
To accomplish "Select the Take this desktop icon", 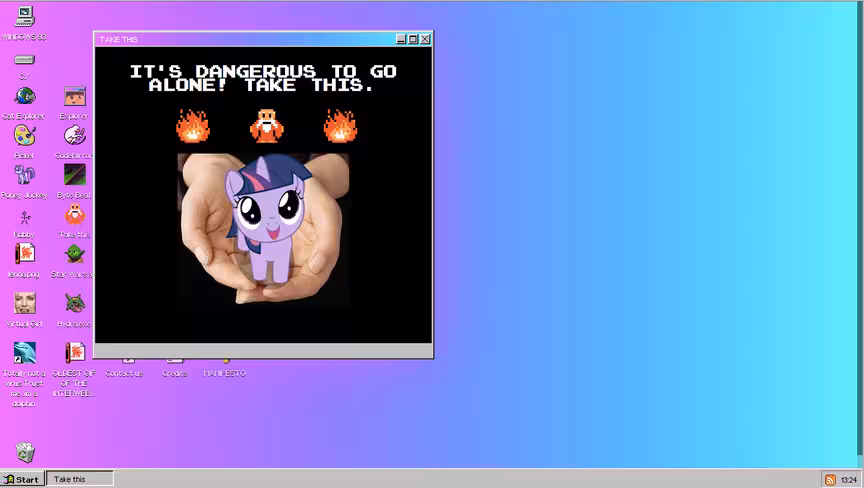I will (x=74, y=215).
